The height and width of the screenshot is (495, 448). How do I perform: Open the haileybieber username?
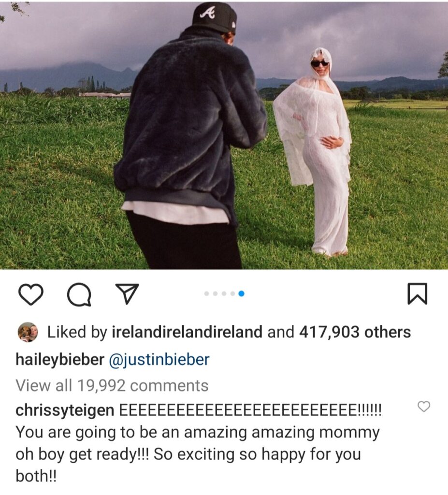click(x=60, y=360)
